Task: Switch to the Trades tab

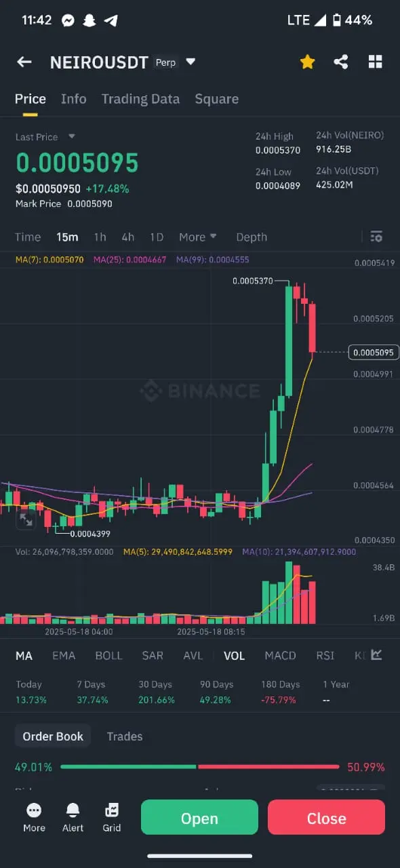Action: pyautogui.click(x=125, y=736)
